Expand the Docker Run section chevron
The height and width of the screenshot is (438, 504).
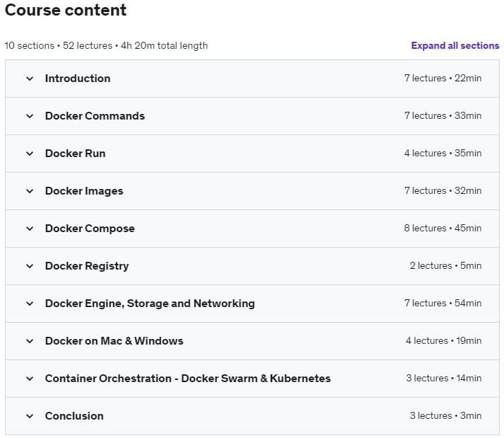click(30, 154)
